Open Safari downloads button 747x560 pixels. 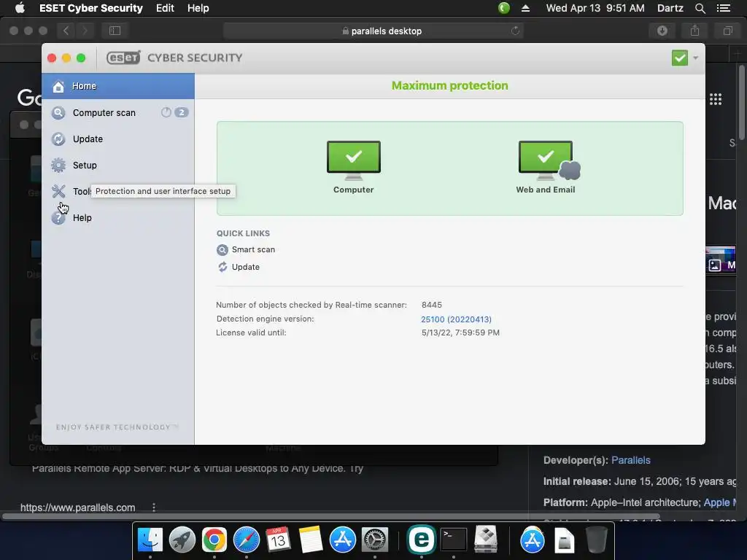pos(662,31)
